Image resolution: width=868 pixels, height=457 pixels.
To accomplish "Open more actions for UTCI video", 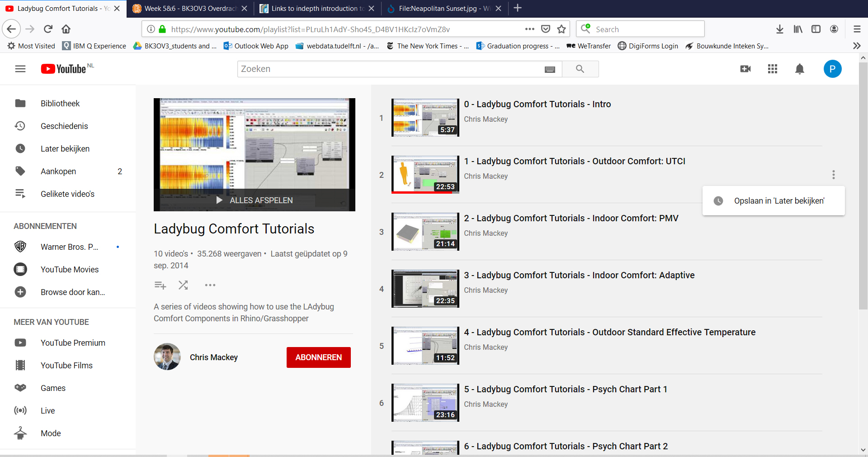I will [x=834, y=175].
